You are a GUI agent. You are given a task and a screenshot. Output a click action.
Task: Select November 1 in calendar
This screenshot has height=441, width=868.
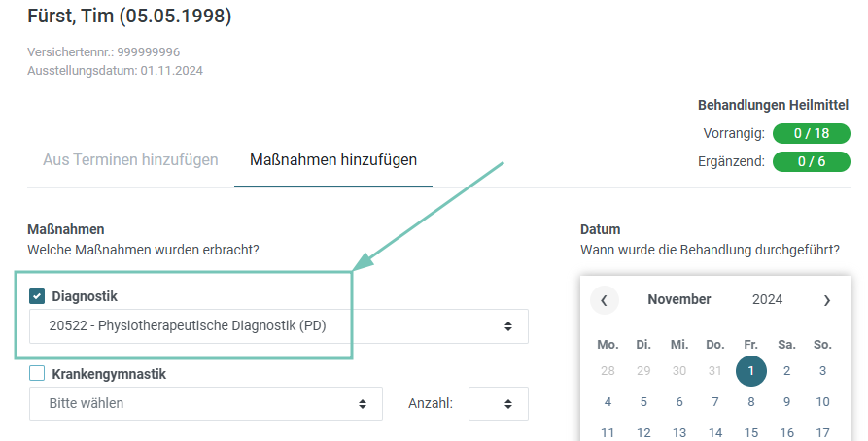(751, 371)
